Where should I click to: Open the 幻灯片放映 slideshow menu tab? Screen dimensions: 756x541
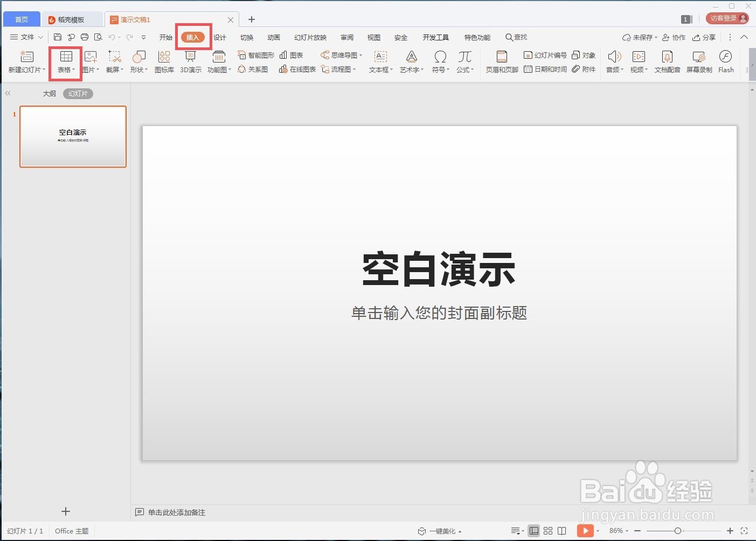(310, 37)
